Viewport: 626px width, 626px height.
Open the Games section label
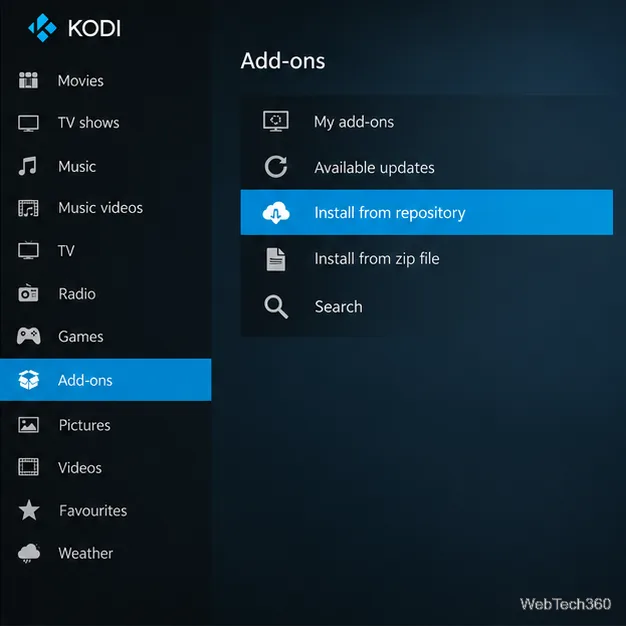(x=81, y=337)
